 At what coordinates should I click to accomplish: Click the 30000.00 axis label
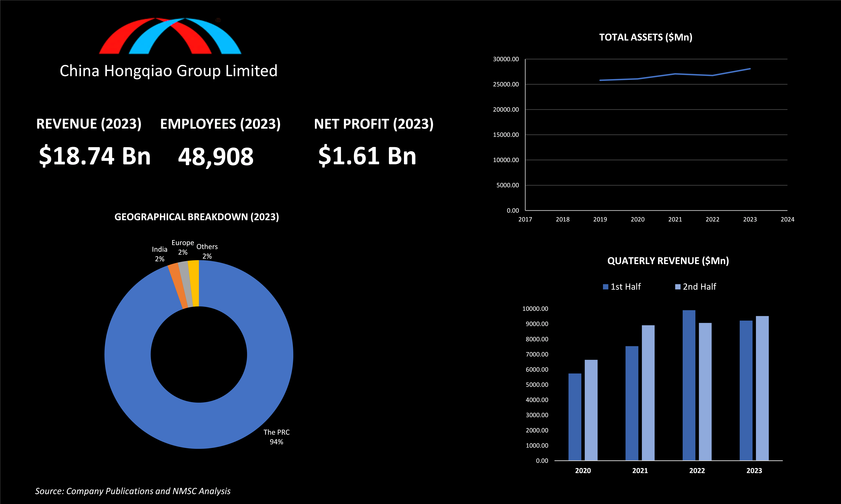click(506, 59)
